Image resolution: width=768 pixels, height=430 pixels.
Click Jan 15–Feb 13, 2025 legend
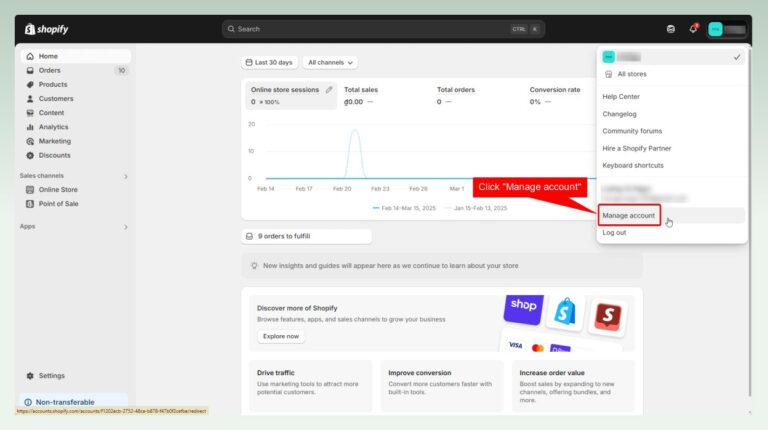coord(476,208)
